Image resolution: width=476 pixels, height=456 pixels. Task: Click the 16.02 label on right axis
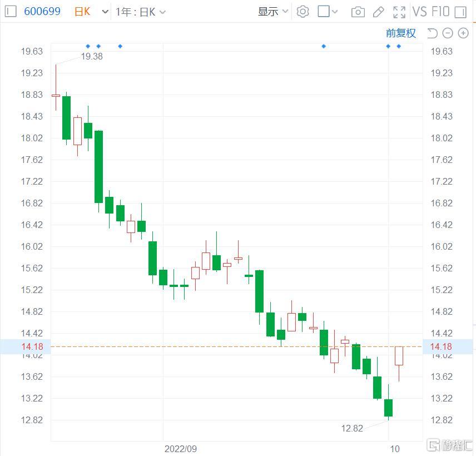pos(442,246)
